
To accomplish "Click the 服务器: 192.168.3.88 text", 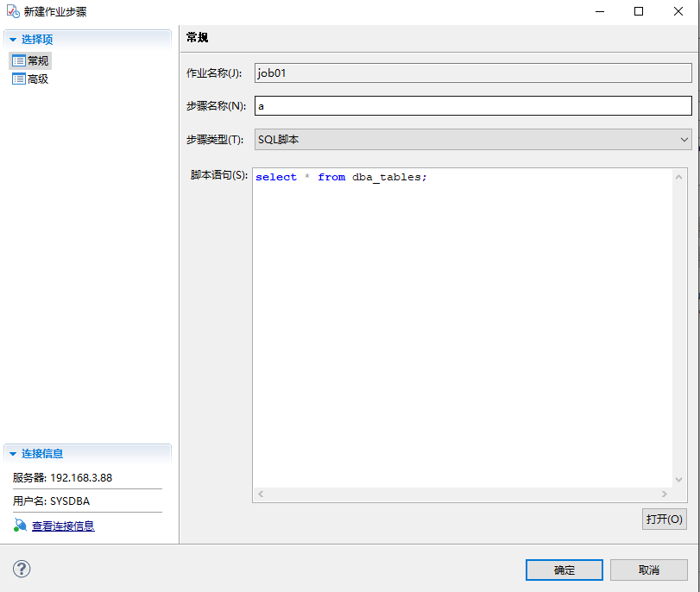I will click(x=62, y=478).
